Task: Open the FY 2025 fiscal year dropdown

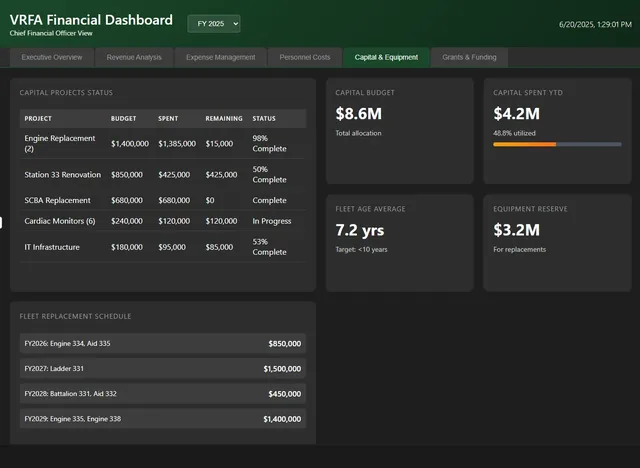Action: coord(214,24)
